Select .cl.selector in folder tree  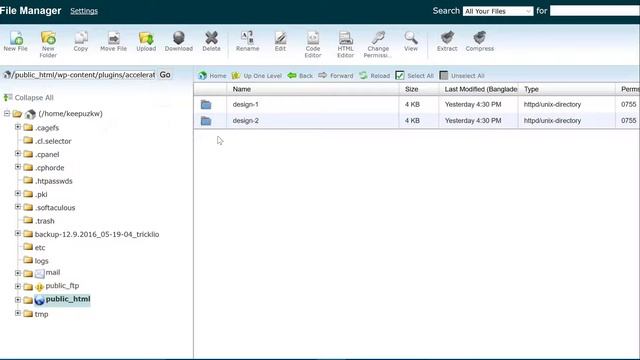click(x=53, y=141)
